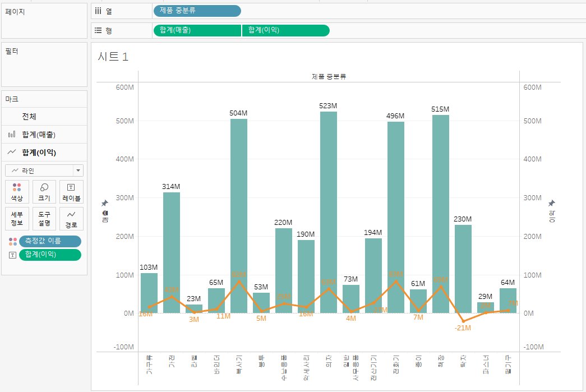Click bar chart icon next to 합계(매출) mark
586x392 pixels.
[12, 134]
